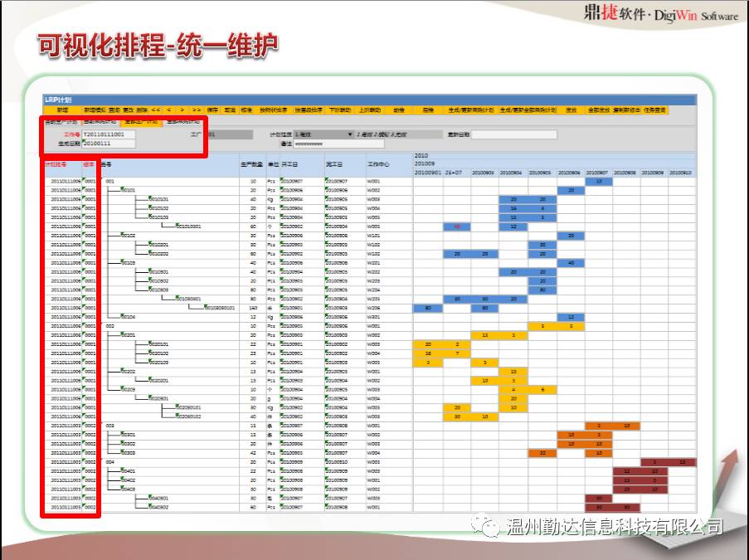This screenshot has height=560, width=749.
Task: Select tree node 002 in 品号 column
Action: tap(109, 326)
